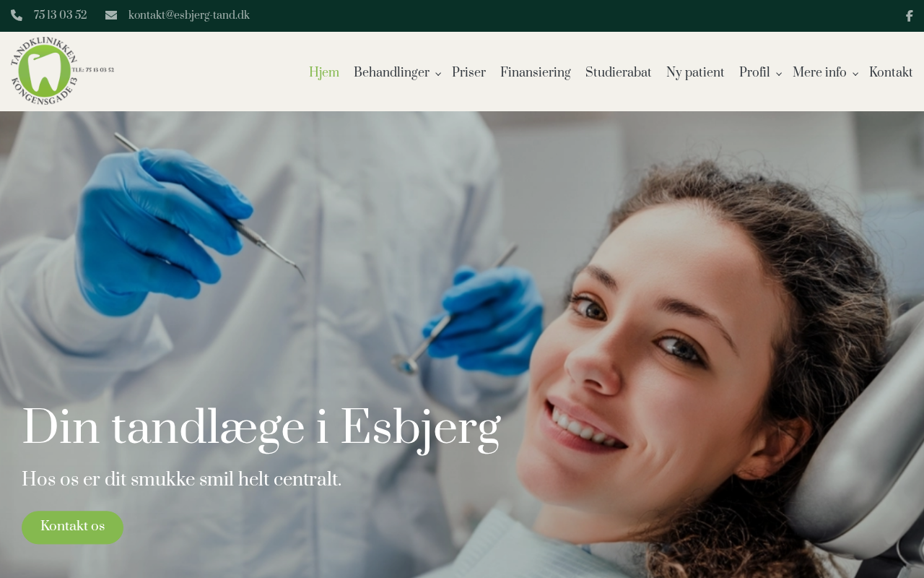Screen dimensions: 924x578
Task: Open the Ny patient page
Action: tap(695, 73)
